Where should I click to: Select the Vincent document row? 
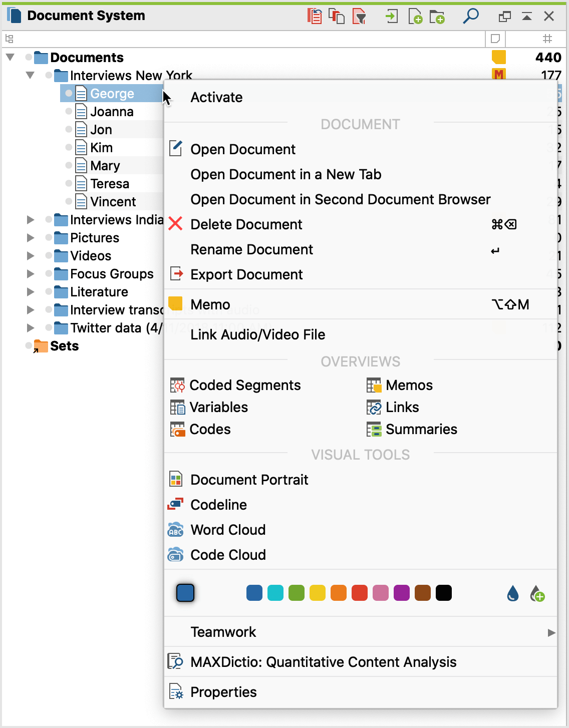(x=112, y=201)
